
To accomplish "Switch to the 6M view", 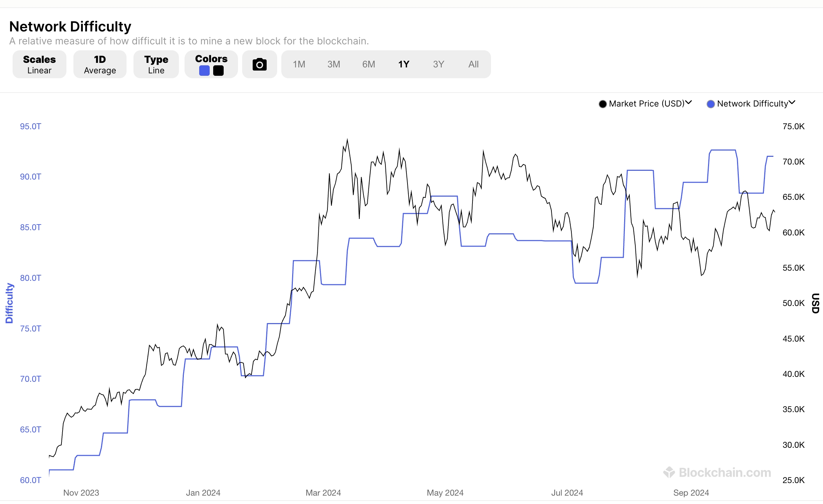I will (368, 64).
